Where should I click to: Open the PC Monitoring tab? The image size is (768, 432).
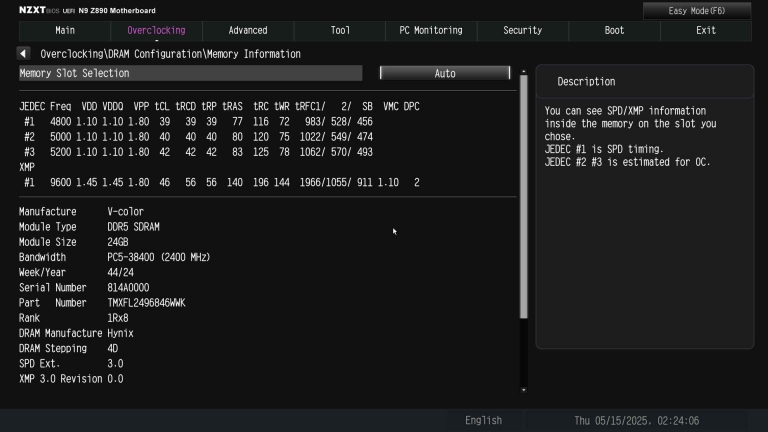tap(431, 30)
